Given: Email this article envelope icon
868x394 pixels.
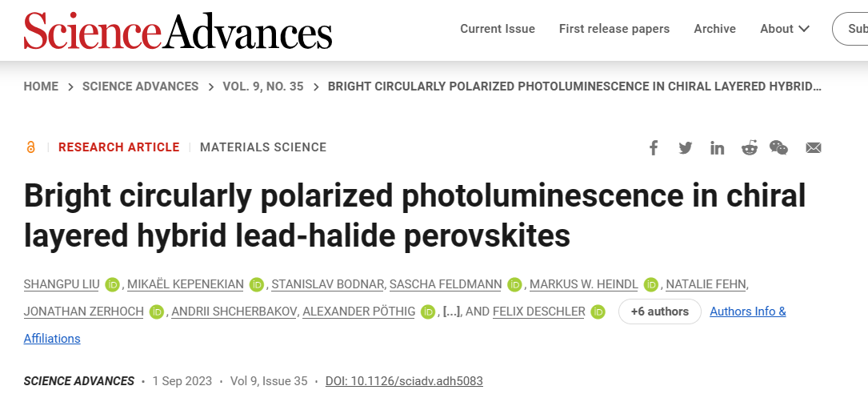Looking at the screenshot, I should 813,148.
